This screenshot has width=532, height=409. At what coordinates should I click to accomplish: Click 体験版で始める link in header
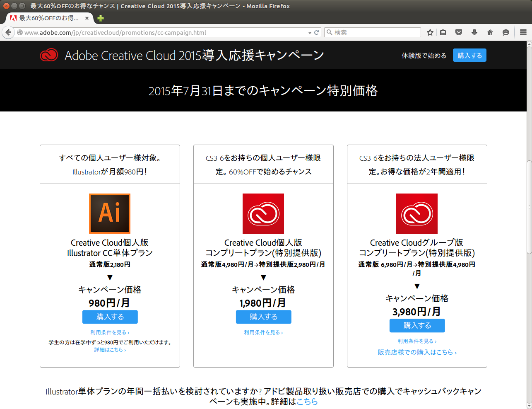coord(424,56)
